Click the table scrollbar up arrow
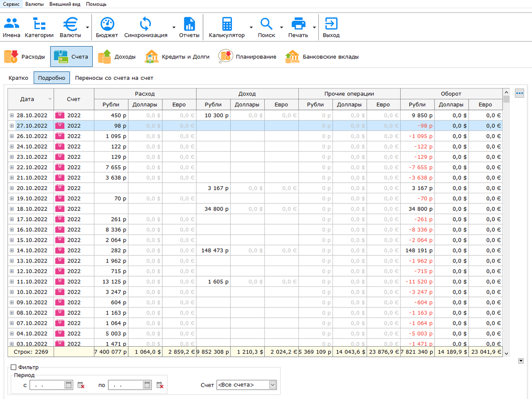This screenshot has width=532, height=399. pos(506,92)
